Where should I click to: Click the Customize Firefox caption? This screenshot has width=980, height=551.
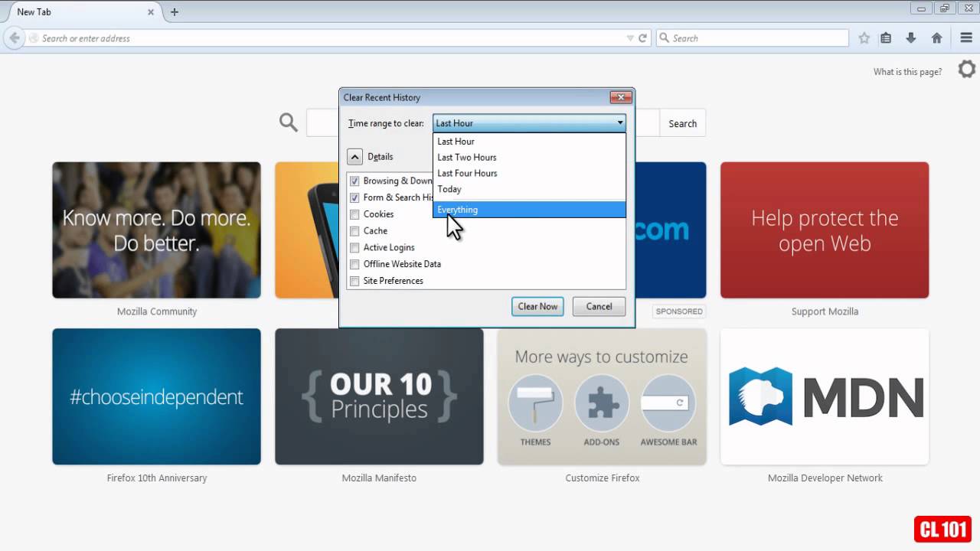tap(603, 478)
